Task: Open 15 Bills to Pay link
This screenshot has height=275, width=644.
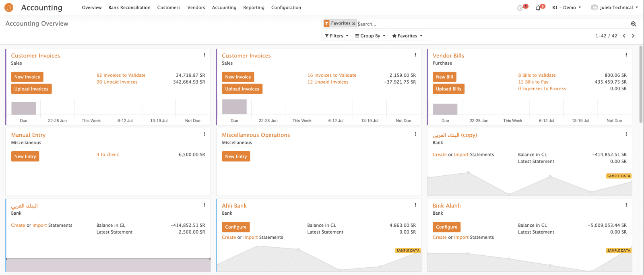Action: click(533, 82)
